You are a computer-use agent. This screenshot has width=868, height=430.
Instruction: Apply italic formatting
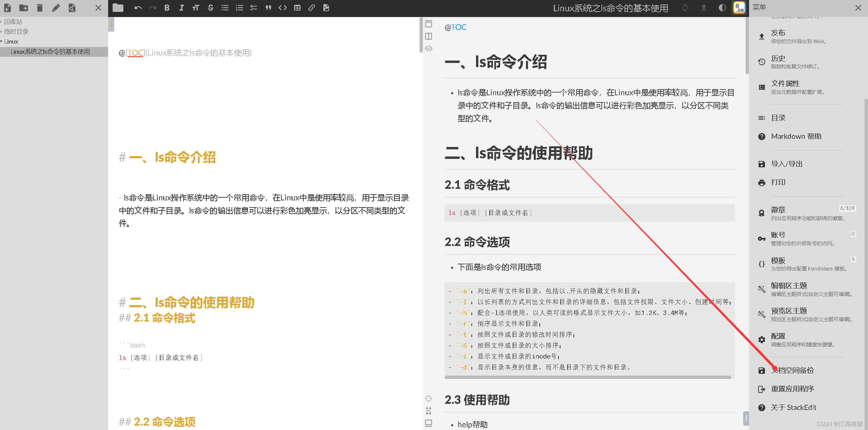(181, 8)
